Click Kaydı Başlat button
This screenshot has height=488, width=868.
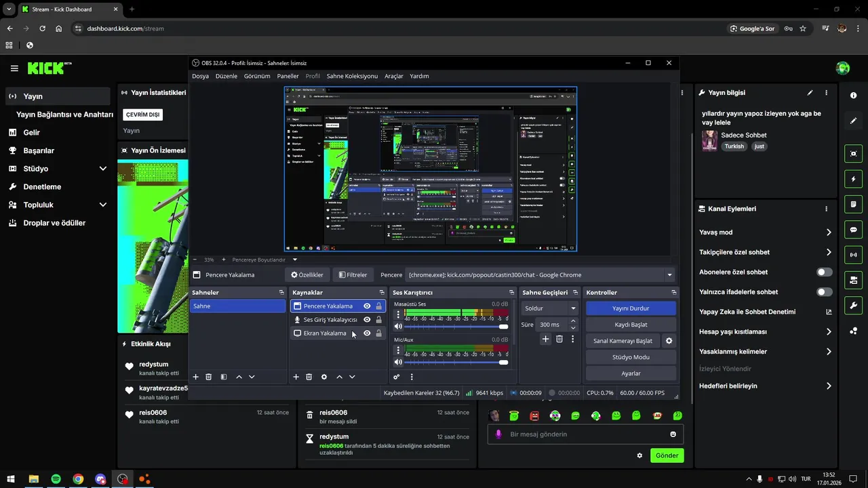pos(631,325)
